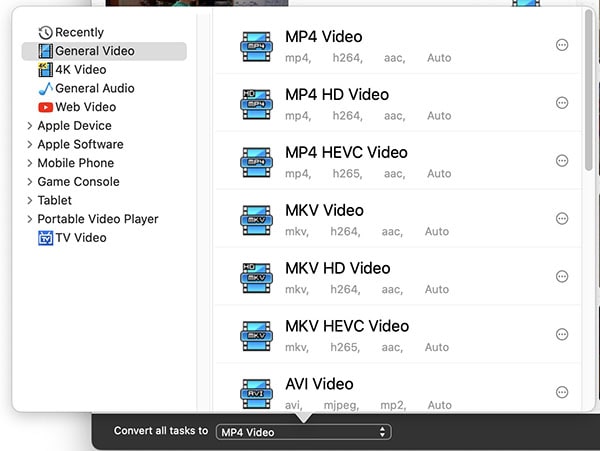Click the MP4 HD Video format icon
Viewport: 600px width, 451px height.
[x=256, y=104]
